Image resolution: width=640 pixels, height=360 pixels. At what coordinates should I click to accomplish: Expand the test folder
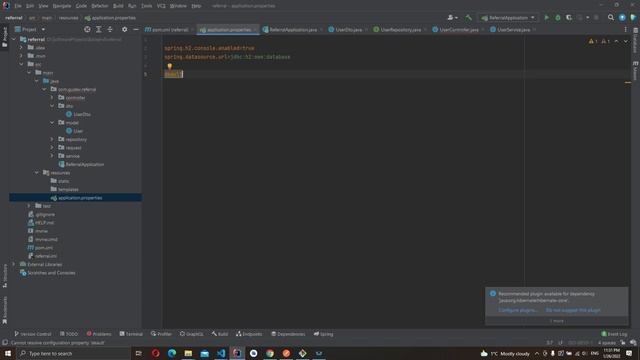pyautogui.click(x=29, y=206)
